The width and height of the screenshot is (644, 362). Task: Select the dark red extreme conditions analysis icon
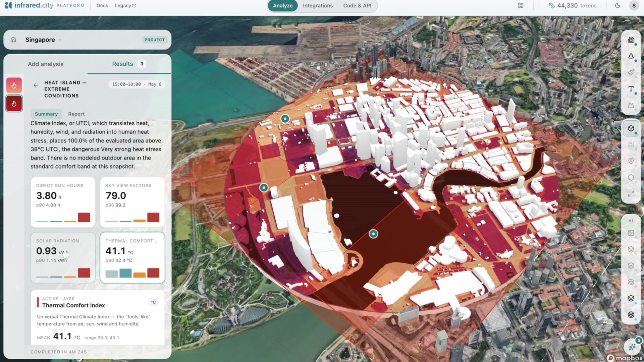coord(14,103)
